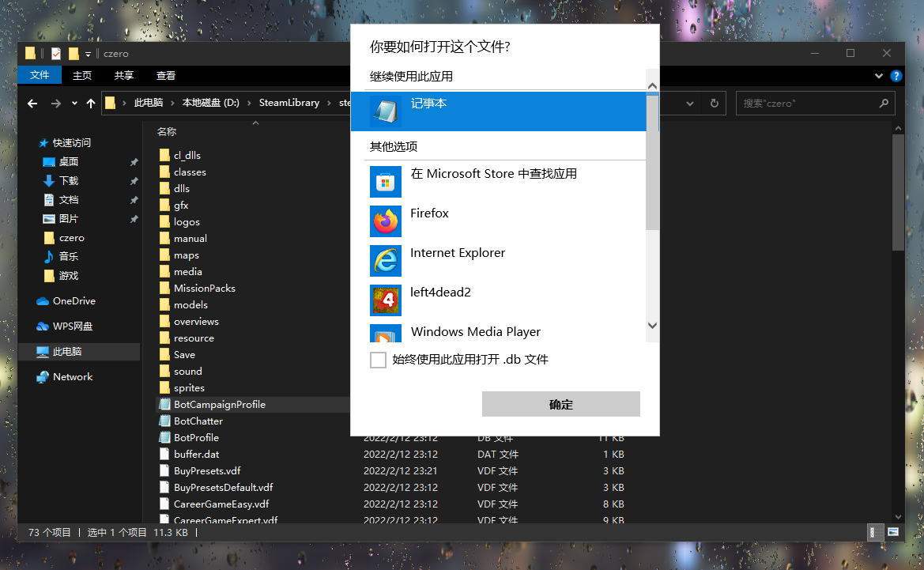
Task: Open 图片 in quick access
Action: click(68, 219)
